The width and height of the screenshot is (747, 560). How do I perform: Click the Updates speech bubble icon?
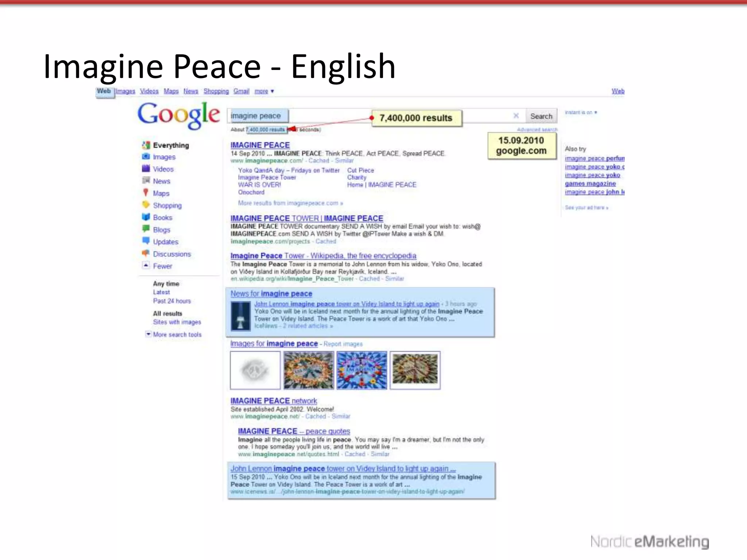[x=146, y=241]
